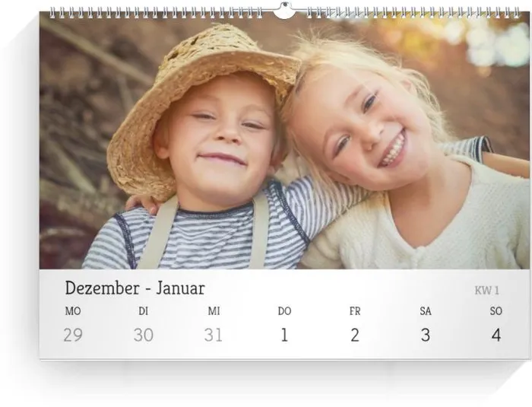Select the SO weekday header
Screen dimensions: 532x407
click(x=496, y=311)
